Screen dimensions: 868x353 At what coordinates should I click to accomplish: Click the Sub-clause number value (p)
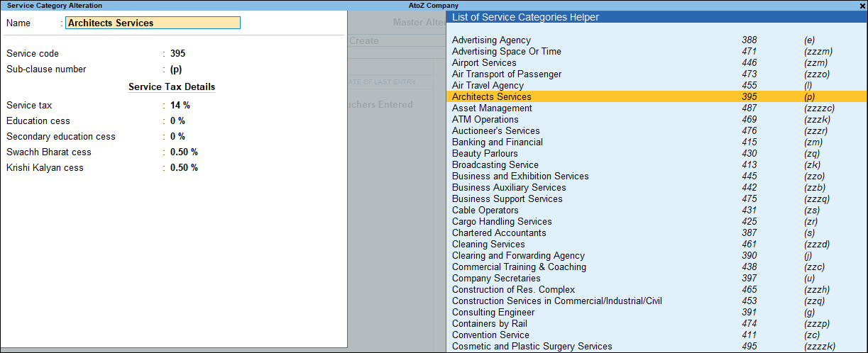click(176, 69)
